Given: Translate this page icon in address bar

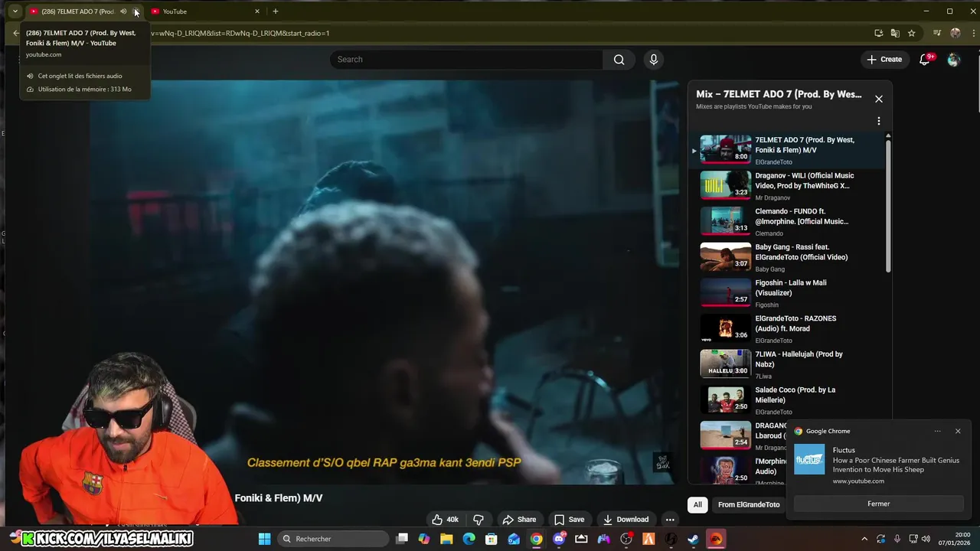Looking at the screenshot, I should click(895, 33).
